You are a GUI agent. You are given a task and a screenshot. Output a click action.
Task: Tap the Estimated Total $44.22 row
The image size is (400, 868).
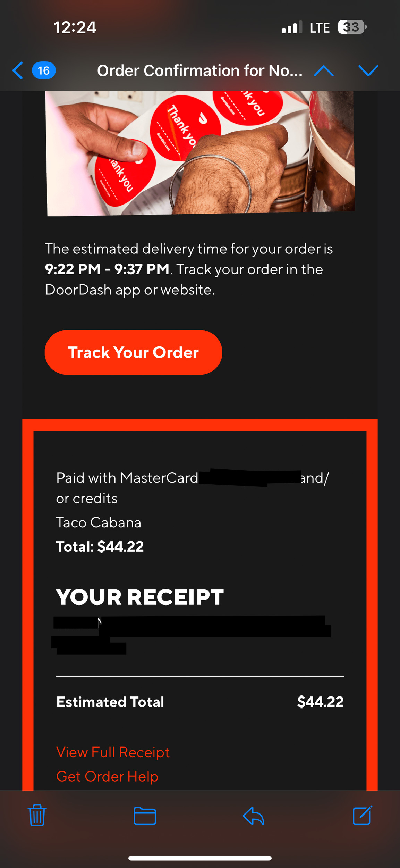pyautogui.click(x=200, y=702)
